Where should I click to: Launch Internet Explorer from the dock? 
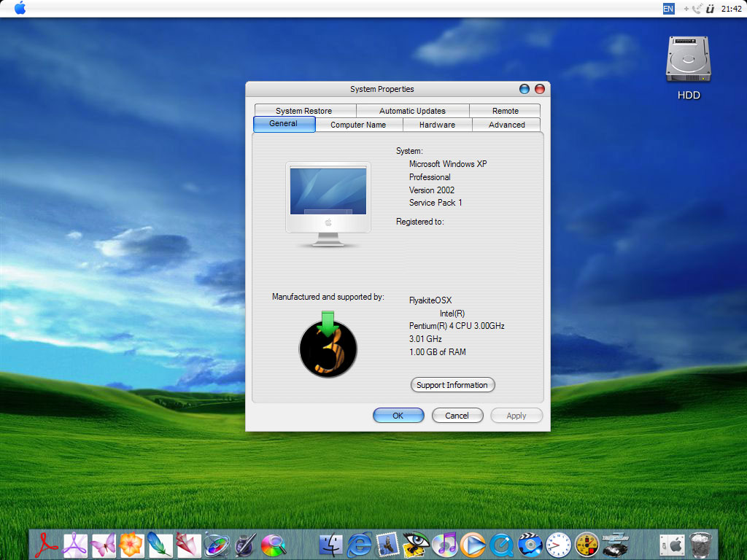360,544
